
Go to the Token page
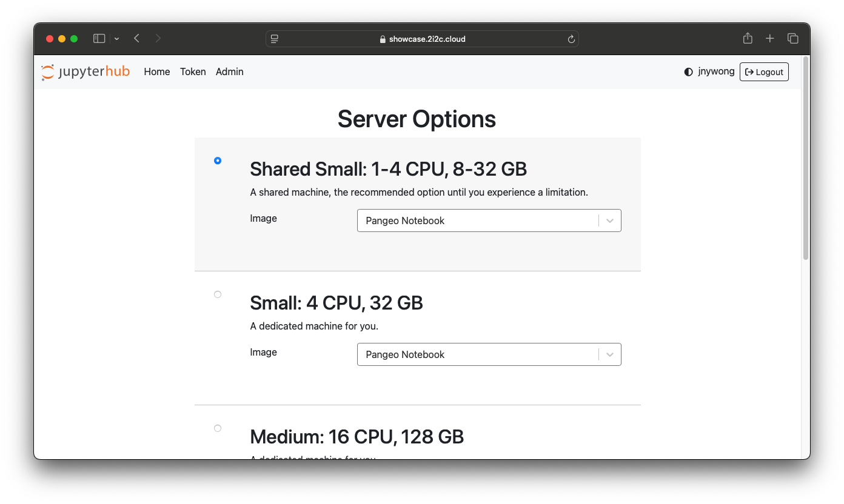(193, 71)
